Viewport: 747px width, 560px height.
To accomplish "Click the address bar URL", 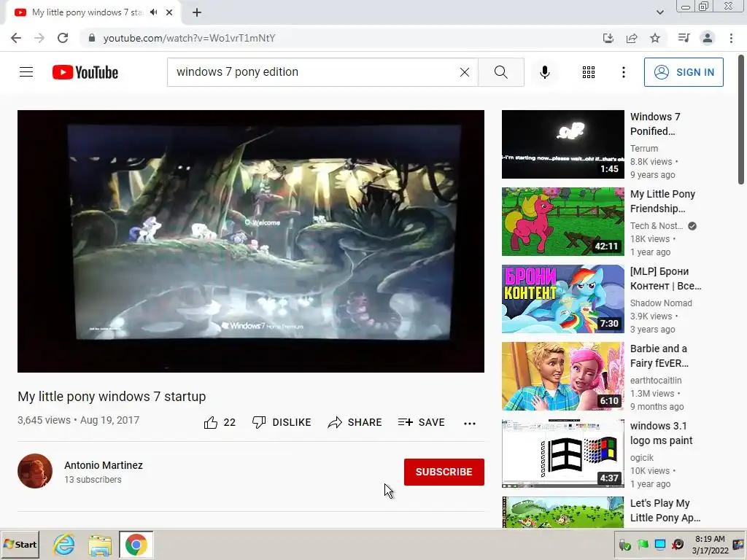I will tap(189, 38).
